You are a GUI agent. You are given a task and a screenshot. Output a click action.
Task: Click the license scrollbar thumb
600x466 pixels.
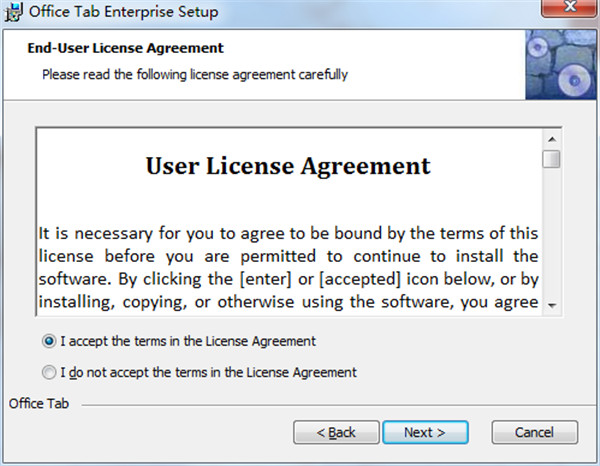(551, 159)
